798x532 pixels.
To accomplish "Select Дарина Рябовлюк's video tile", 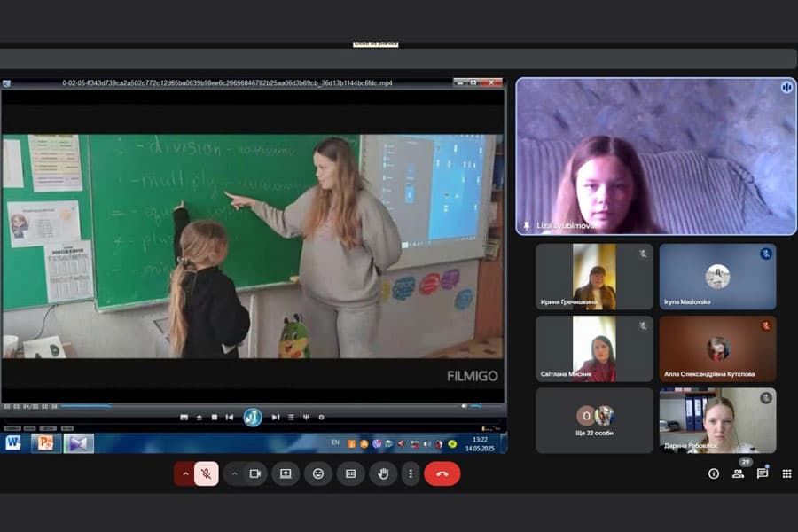I will coord(717,420).
